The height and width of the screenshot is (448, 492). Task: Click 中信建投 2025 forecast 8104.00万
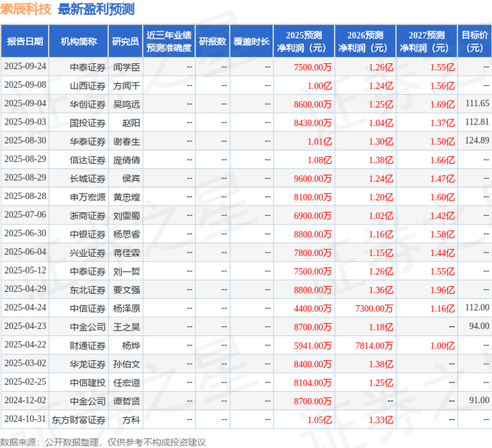tap(313, 383)
